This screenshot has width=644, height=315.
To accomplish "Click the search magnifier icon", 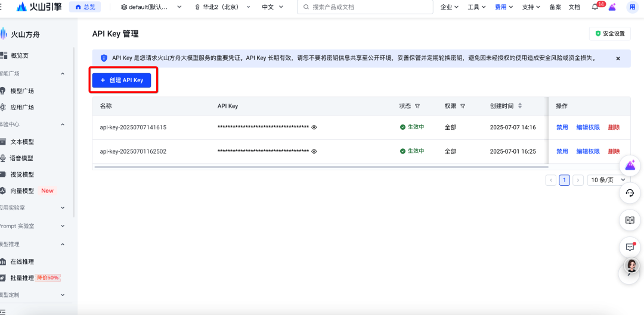I will pos(306,7).
